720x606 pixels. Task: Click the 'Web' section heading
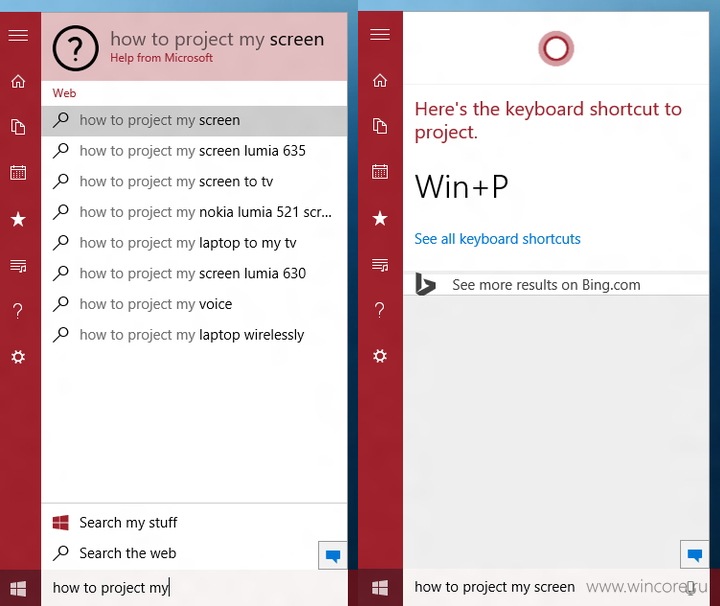[64, 93]
